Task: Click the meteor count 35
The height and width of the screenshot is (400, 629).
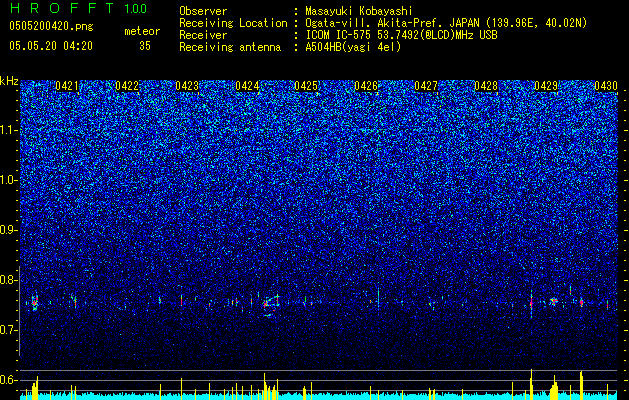Action: [145, 46]
